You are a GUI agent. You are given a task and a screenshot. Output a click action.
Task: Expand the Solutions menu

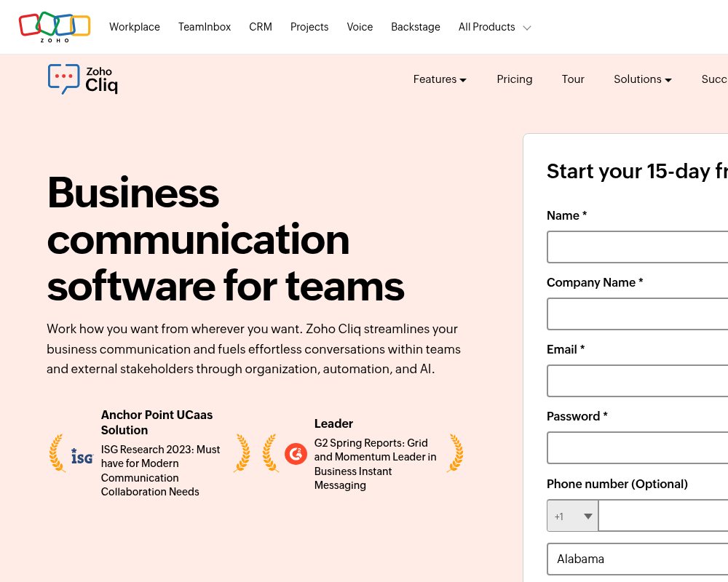tap(643, 79)
